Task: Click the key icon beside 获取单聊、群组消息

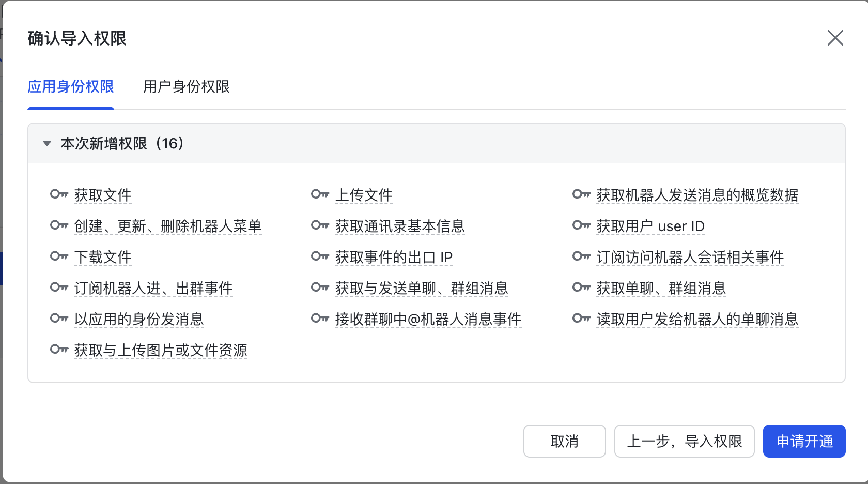Action: [x=581, y=288]
